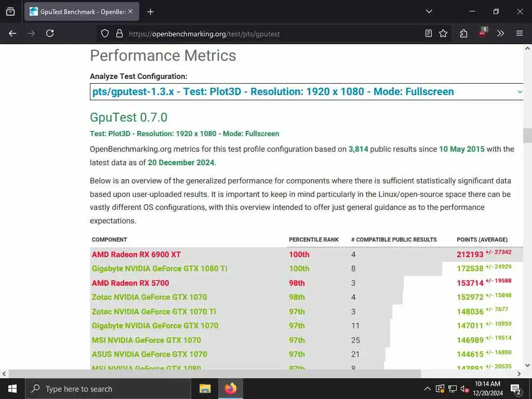Image resolution: width=532 pixels, height=399 pixels.
Task: Open the extensions puzzle icon
Action: click(463, 33)
